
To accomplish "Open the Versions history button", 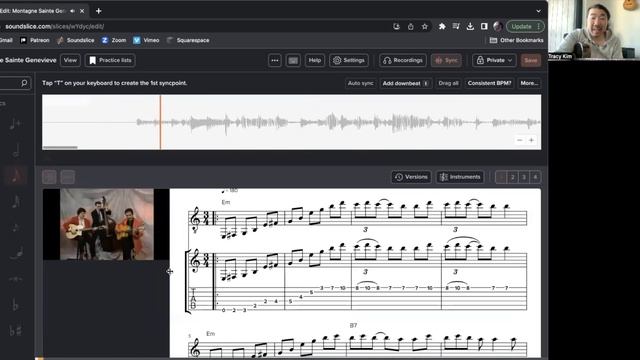I will (411, 177).
